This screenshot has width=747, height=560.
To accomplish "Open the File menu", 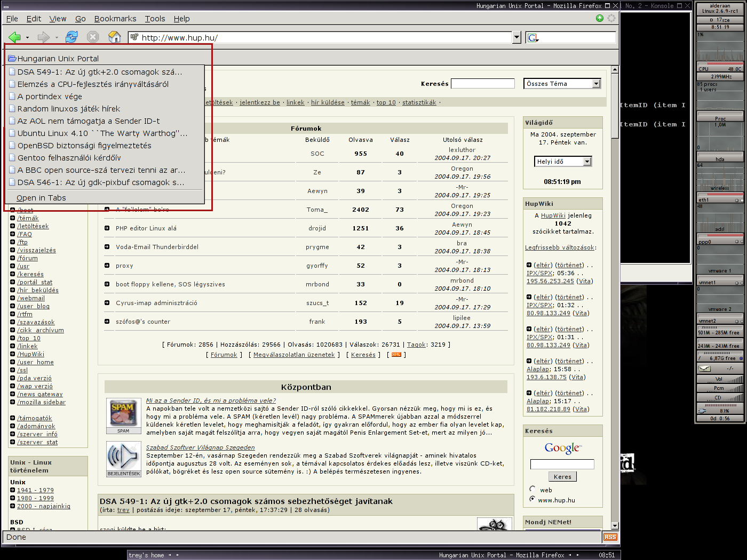I will [x=12, y=19].
